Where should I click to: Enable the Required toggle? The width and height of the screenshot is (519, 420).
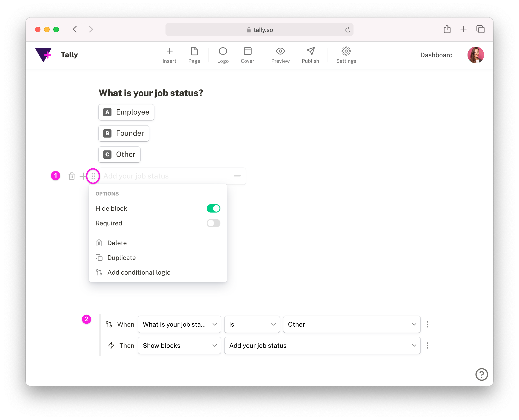point(213,223)
